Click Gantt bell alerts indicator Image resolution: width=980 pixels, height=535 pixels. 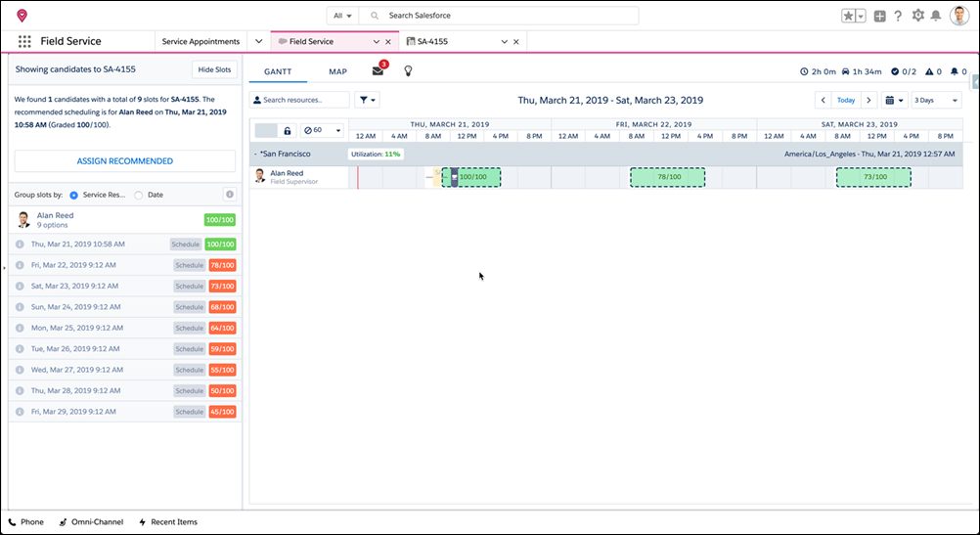(x=958, y=71)
